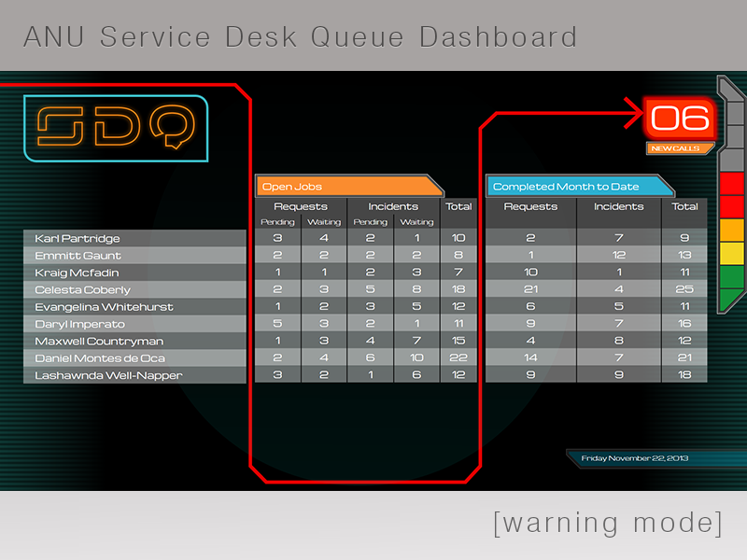Screen dimensions: 747x560
Task: Click the Friday November 22, 2013 date box
Action: [634, 458]
